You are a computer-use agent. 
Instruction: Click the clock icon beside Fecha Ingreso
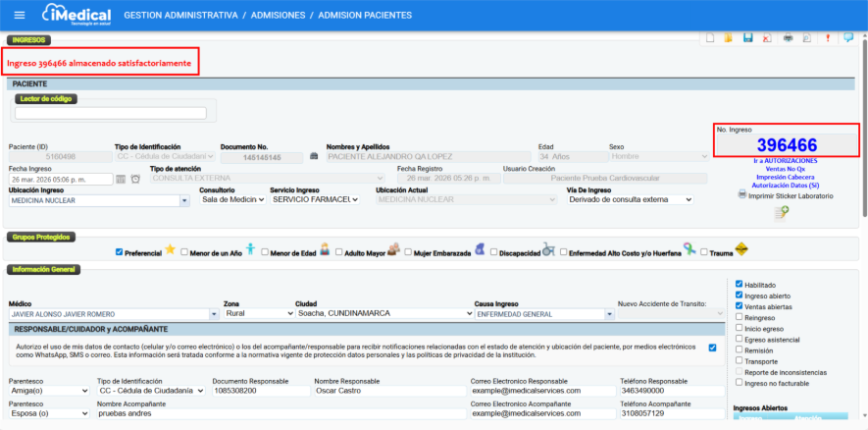(x=134, y=179)
